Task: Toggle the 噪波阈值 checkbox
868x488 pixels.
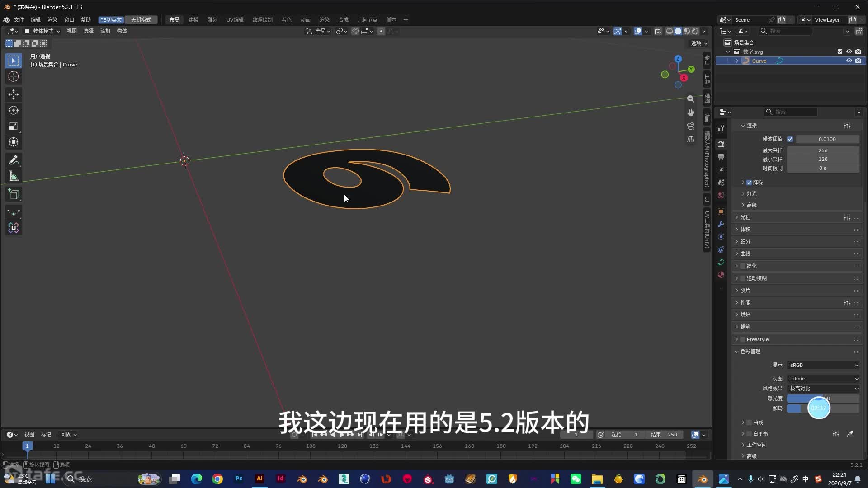Action: [x=790, y=139]
